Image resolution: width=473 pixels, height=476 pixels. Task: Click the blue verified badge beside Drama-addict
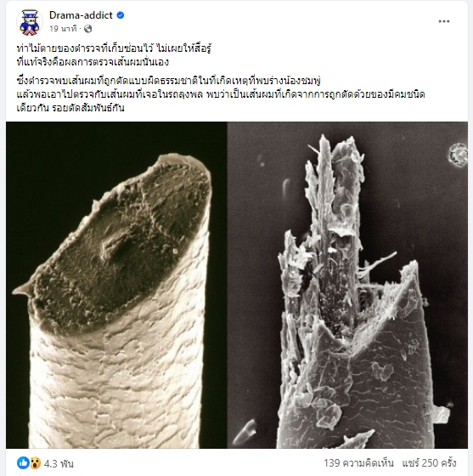pos(121,15)
